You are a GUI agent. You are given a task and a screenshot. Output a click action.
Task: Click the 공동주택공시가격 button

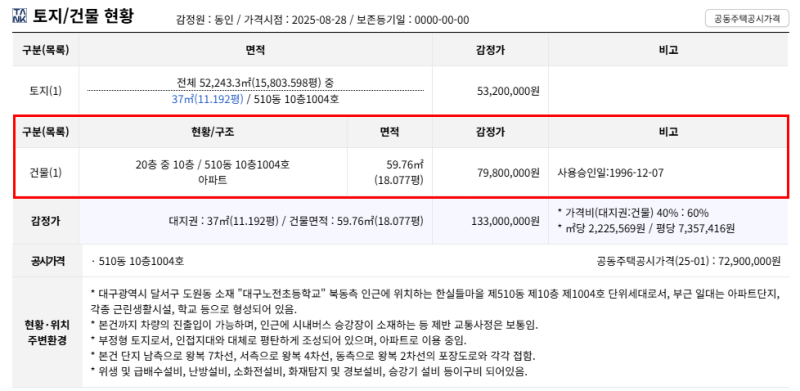pyautogui.click(x=747, y=18)
